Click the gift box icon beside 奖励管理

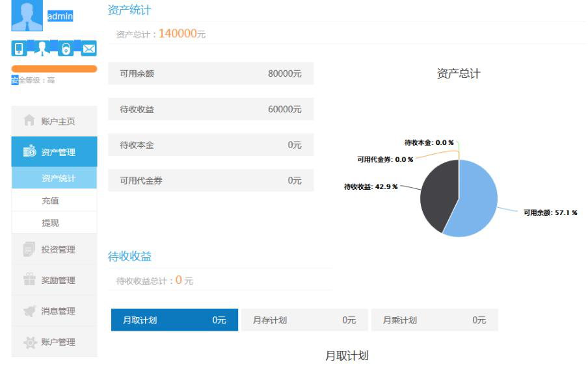[29, 280]
